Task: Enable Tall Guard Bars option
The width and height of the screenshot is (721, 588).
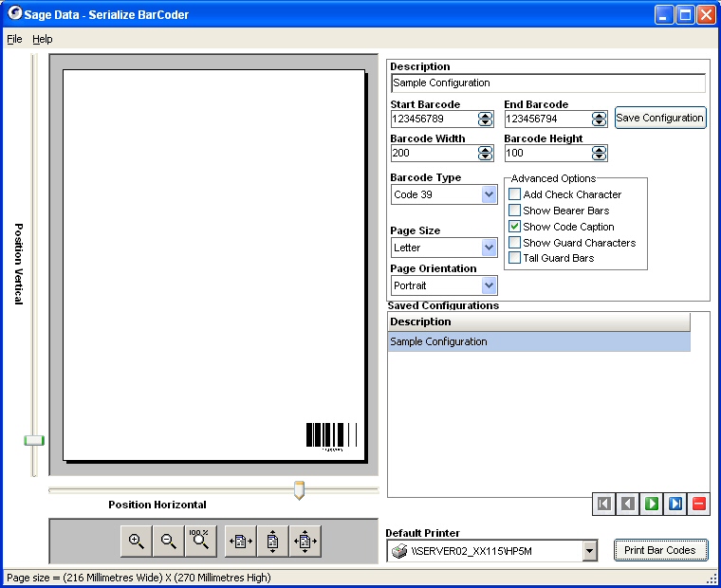Action: click(x=514, y=258)
